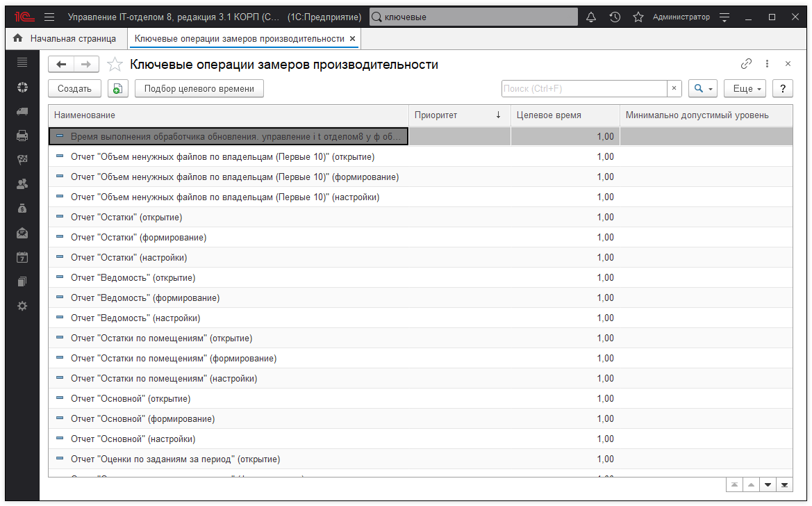Create new item by copying icon
The width and height of the screenshot is (812, 506).
(x=118, y=89)
